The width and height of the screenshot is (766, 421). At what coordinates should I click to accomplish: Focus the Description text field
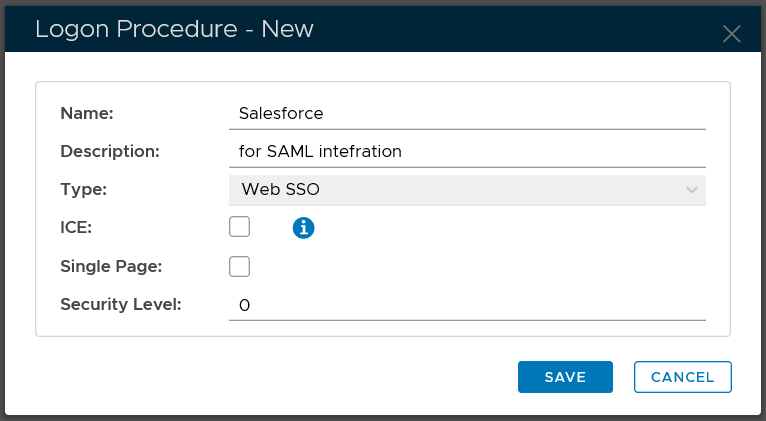(467, 152)
